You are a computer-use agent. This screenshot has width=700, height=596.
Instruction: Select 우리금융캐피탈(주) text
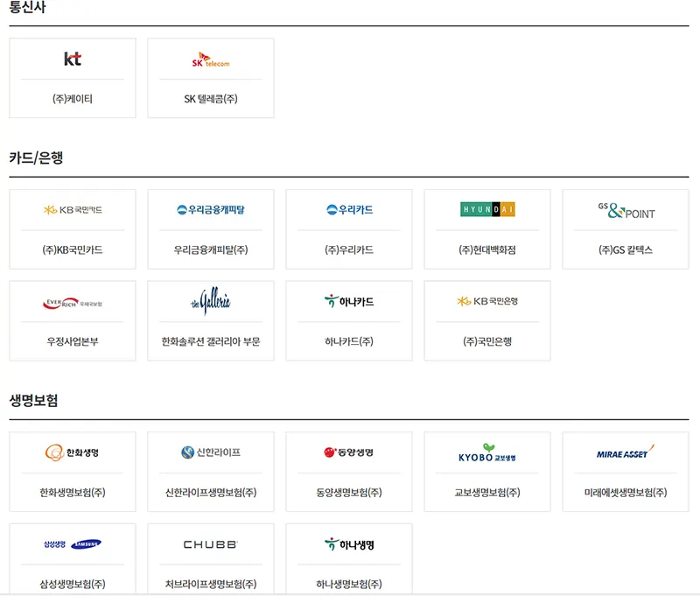pyautogui.click(x=211, y=249)
